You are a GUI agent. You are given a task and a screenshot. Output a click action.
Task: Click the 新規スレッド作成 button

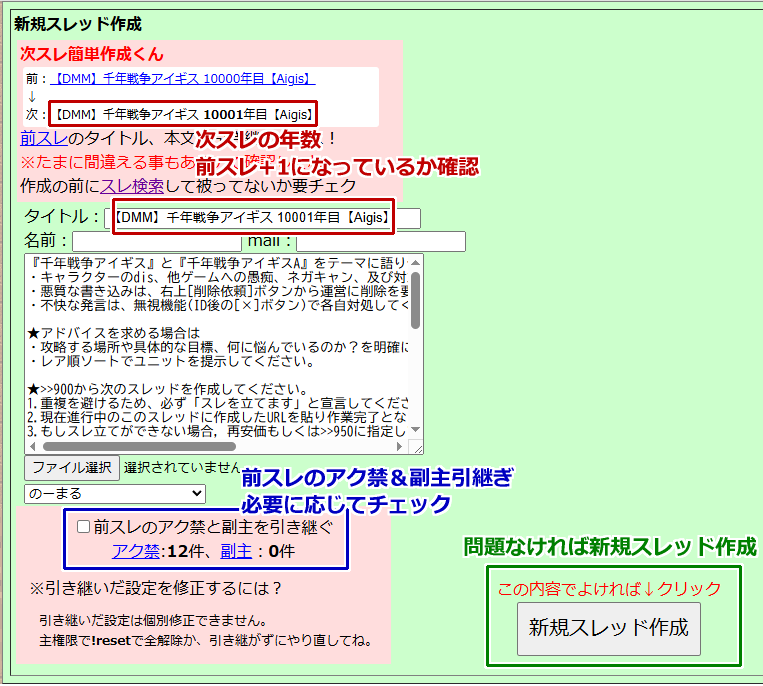click(609, 629)
